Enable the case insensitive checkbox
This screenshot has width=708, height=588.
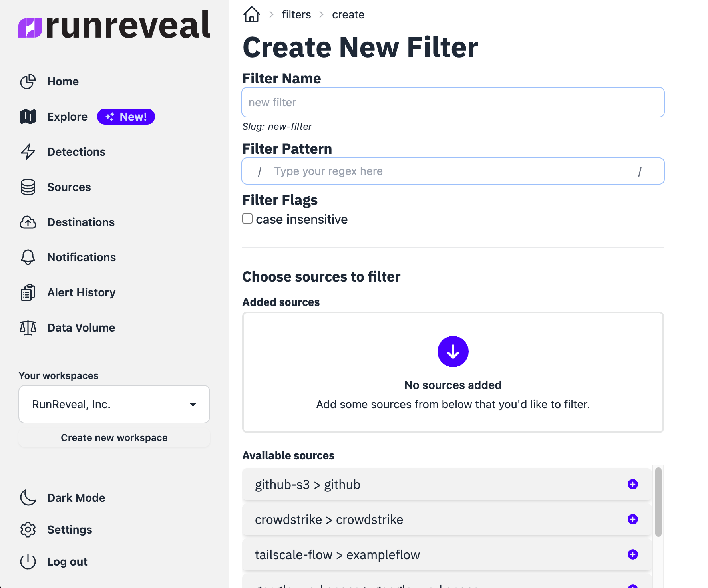[x=247, y=219]
